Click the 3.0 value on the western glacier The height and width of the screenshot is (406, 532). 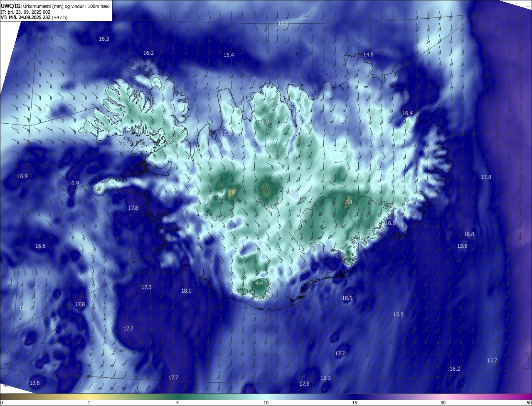232,192
